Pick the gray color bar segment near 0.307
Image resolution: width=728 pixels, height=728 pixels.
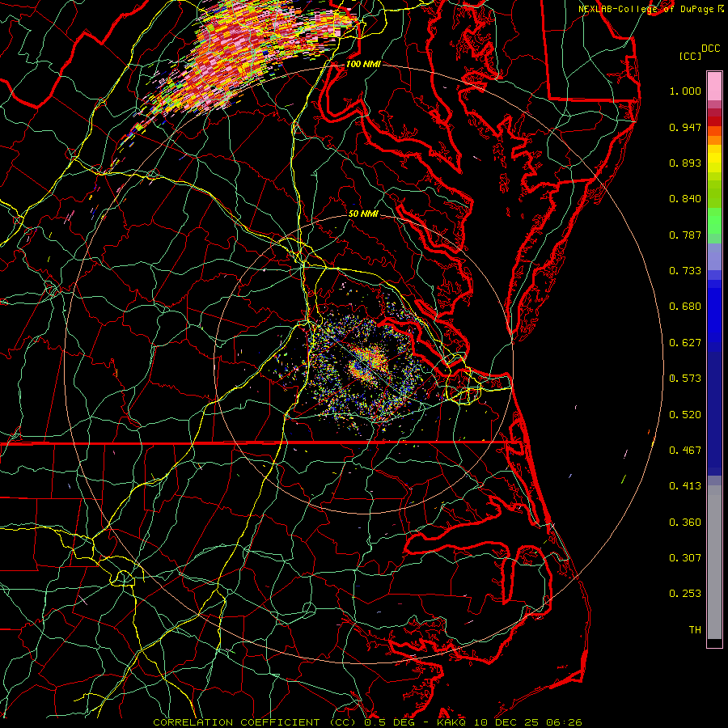click(x=714, y=562)
